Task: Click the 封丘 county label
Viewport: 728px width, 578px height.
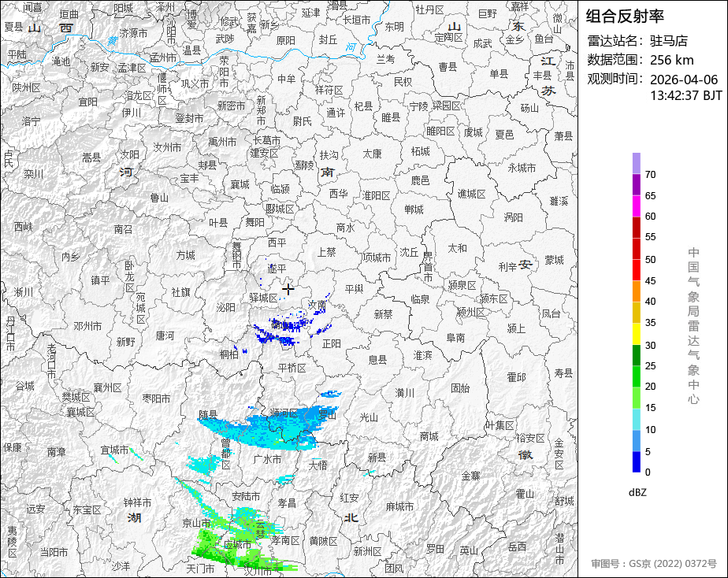Action: (328, 40)
